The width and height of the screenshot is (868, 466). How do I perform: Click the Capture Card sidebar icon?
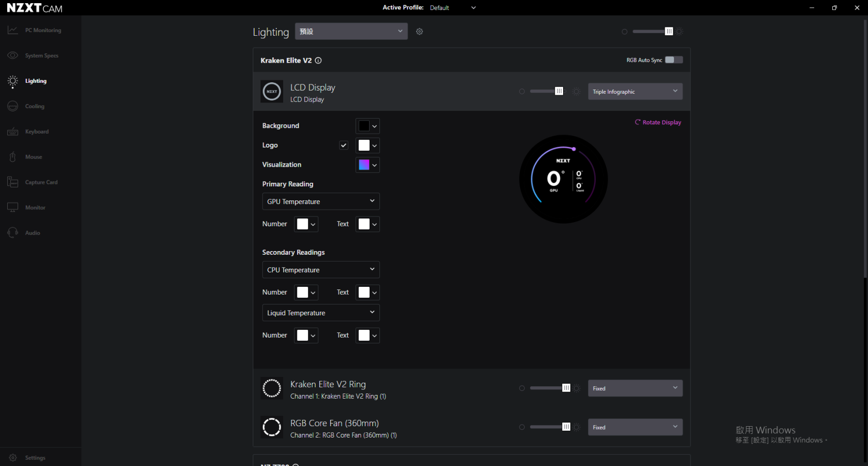[13, 182]
